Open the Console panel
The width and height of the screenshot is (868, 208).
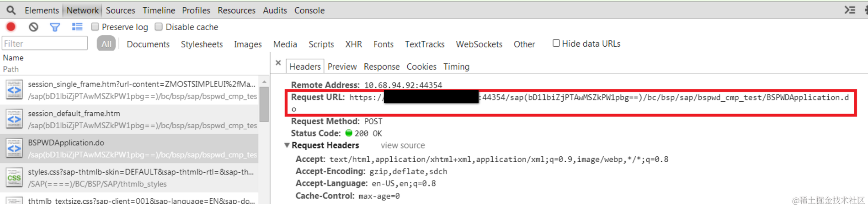click(309, 10)
